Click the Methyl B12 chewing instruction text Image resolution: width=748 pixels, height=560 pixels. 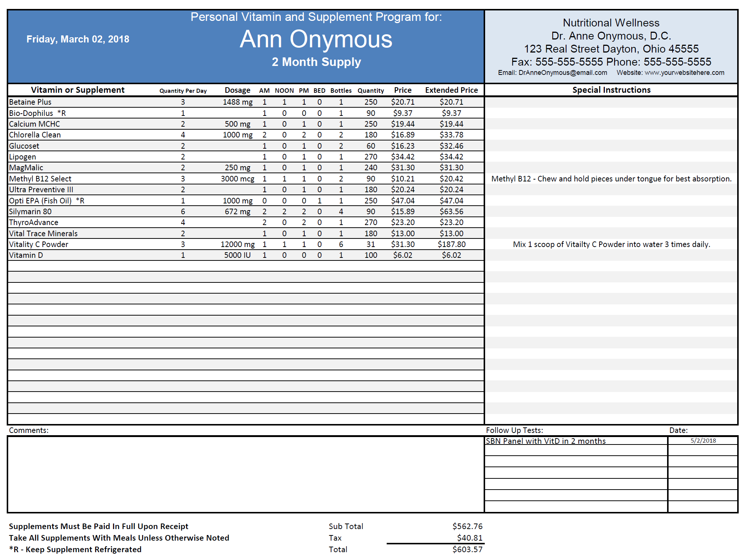(612, 178)
